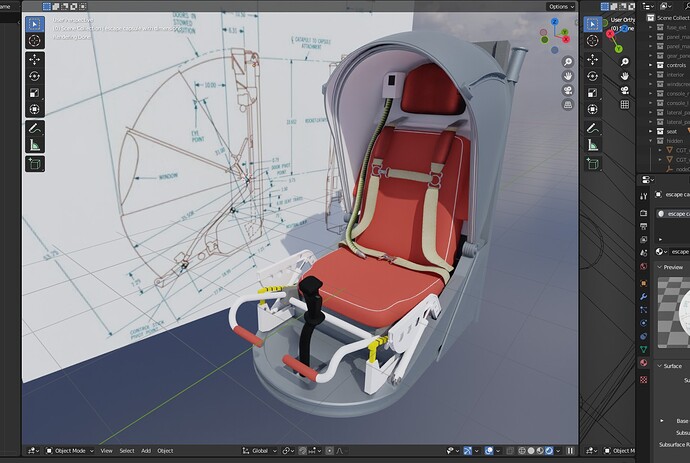Switch to material preview shading

pos(540,451)
